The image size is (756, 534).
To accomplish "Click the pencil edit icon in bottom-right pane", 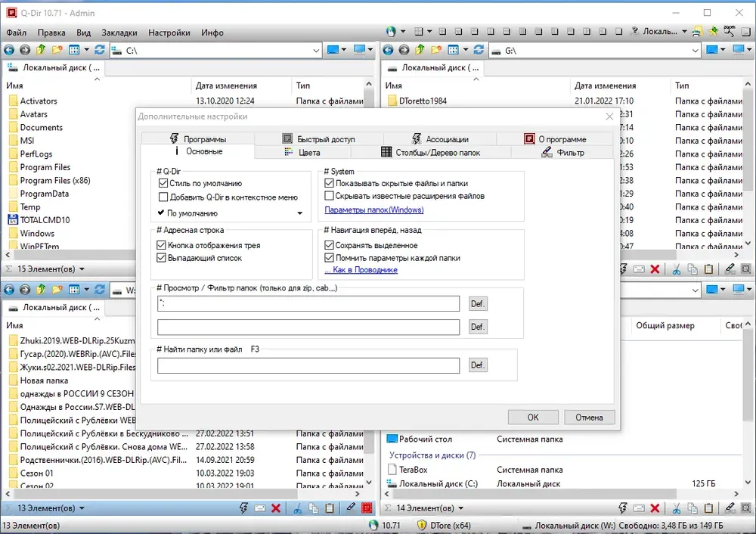I will coord(730,508).
